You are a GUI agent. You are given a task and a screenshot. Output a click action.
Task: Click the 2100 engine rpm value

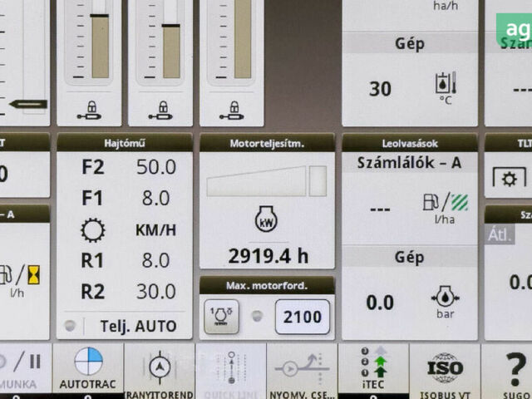[302, 317]
